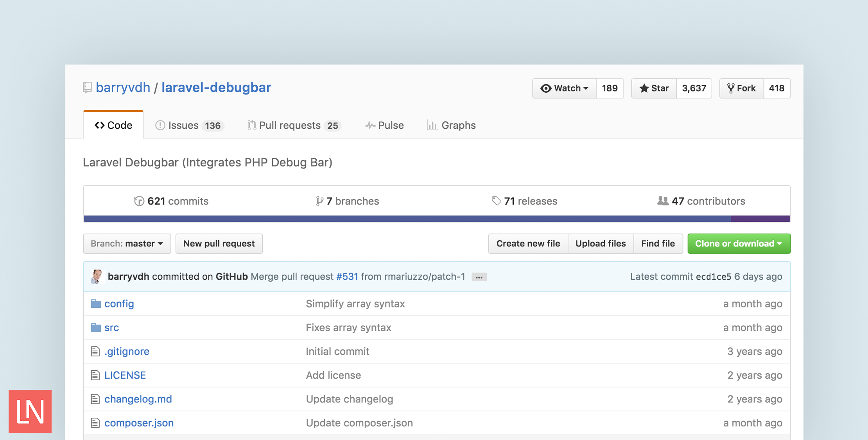Open the LICENSE file
This screenshot has width=868, height=440.
tap(125, 375)
